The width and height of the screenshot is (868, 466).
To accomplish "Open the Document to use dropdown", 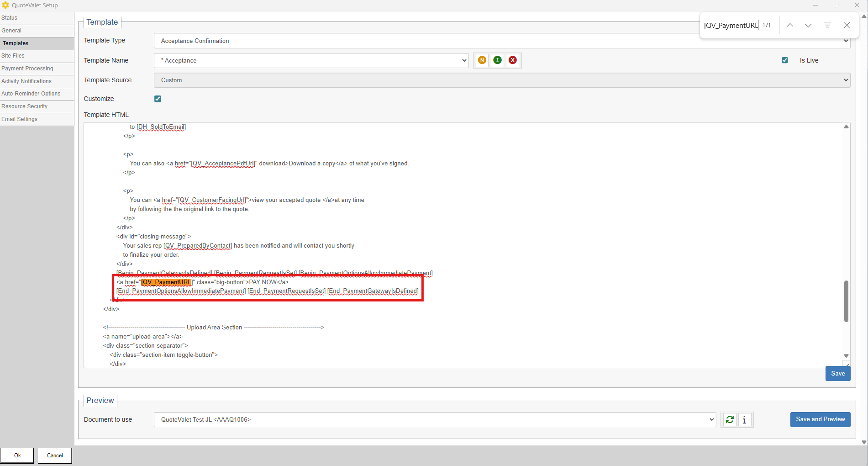I will 435,419.
